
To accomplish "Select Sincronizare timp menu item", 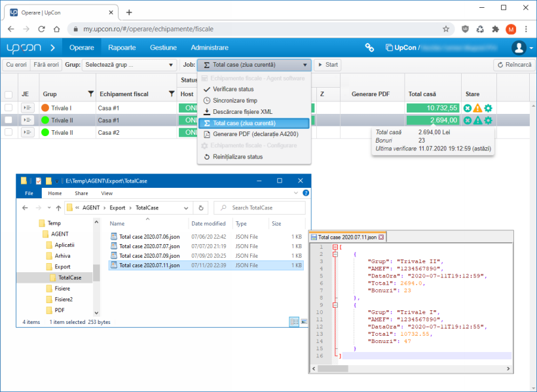I will tap(254, 101).
